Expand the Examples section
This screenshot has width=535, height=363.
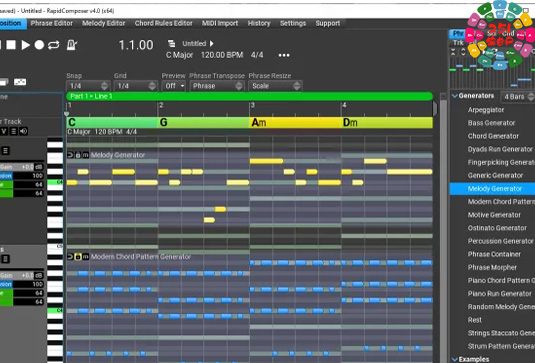tap(455, 359)
